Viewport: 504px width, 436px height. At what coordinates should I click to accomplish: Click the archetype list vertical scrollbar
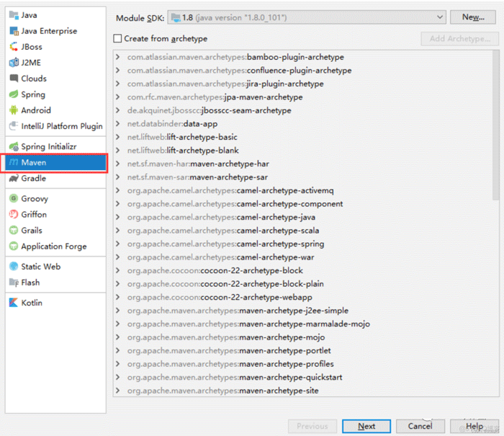click(x=495, y=125)
